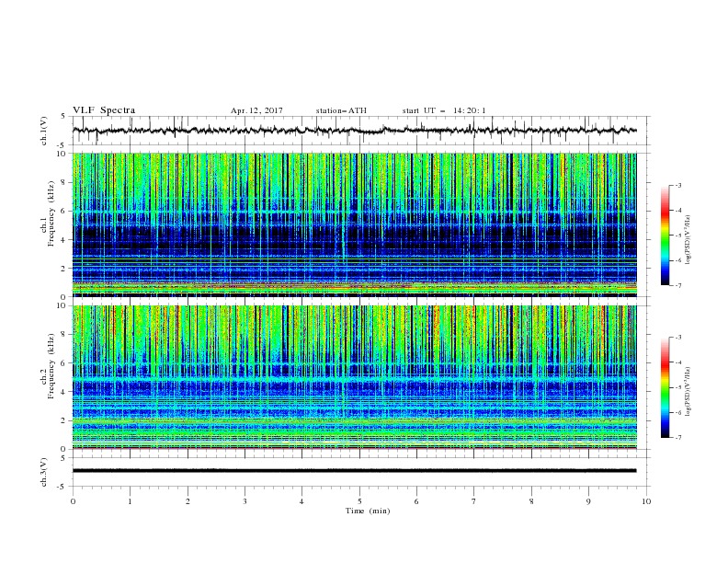Click the 'station=ATH' label
The width and height of the screenshot is (728, 563).
(x=341, y=110)
